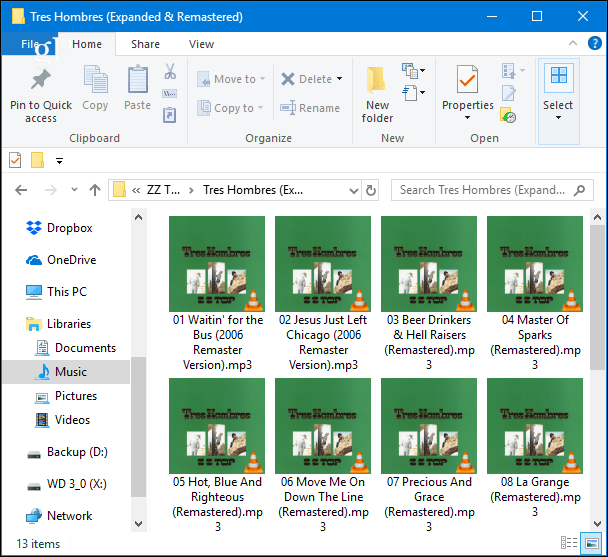The height and width of the screenshot is (557, 608).
Task: Select OneDrive in navigation pane
Action: point(61,260)
